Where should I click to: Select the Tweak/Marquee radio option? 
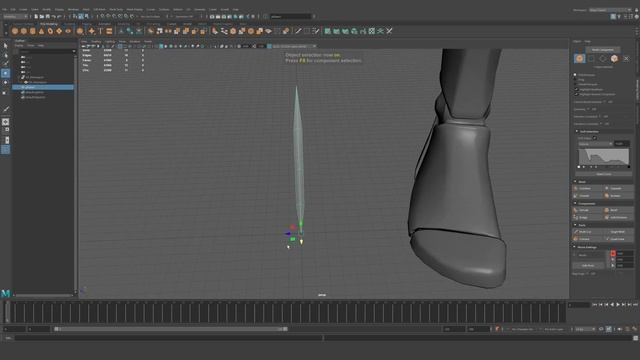click(x=575, y=84)
